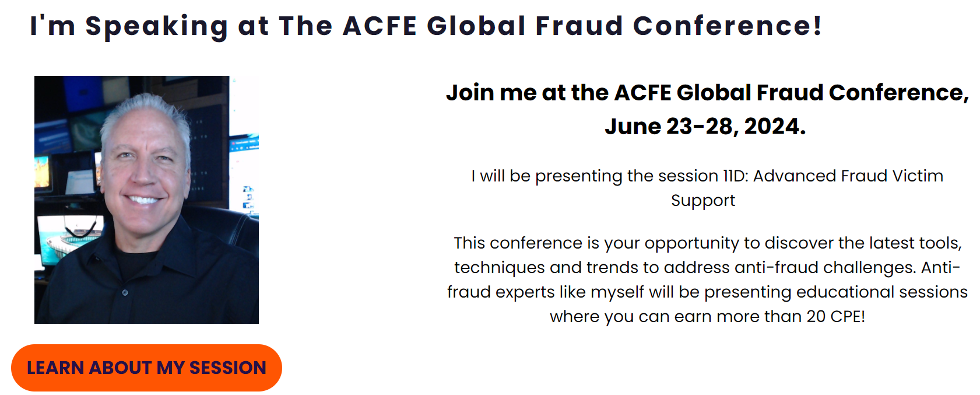Screen dimensions: 980x395
Task: Open the speaker headshot photo
Action: click(x=146, y=200)
